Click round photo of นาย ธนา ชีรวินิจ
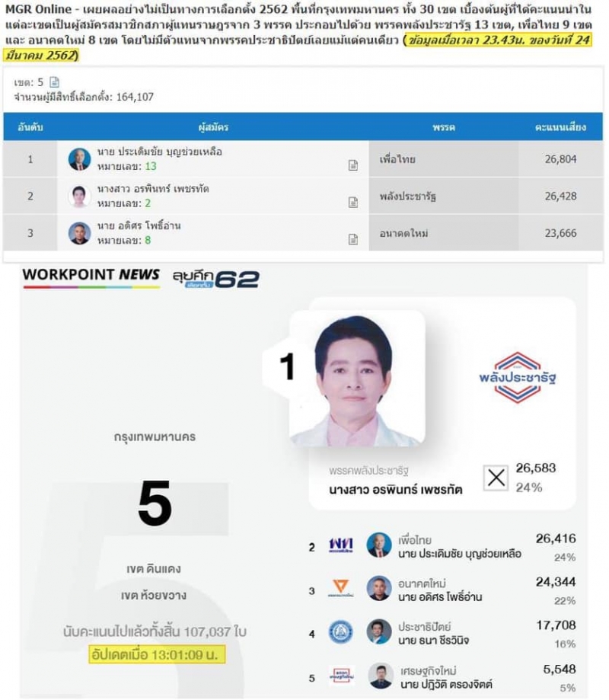 click(x=379, y=631)
